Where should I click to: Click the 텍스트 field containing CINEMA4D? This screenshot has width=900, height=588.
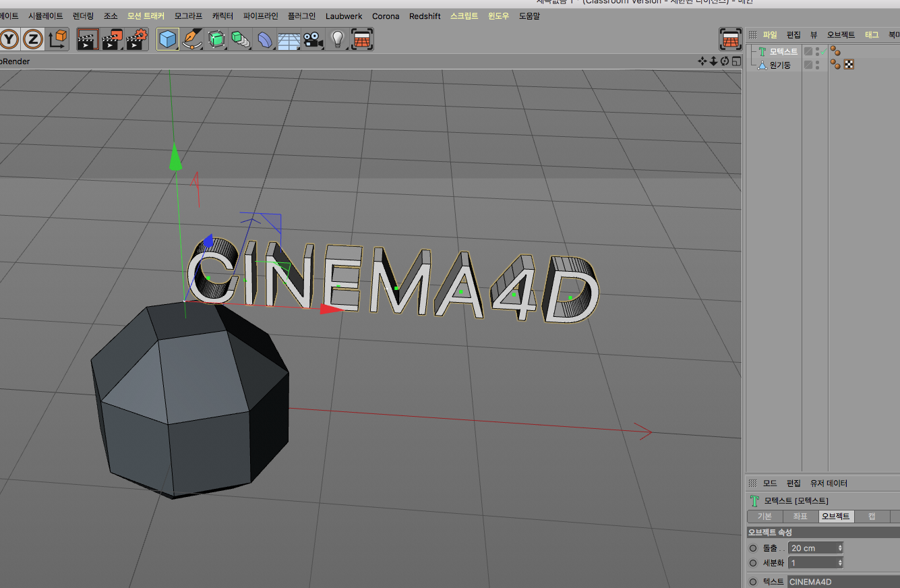click(843, 582)
